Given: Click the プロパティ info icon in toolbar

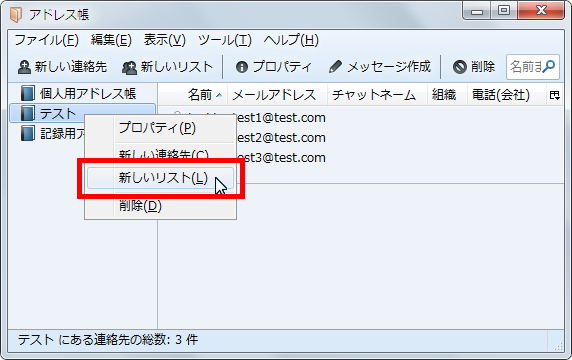Looking at the screenshot, I should [241, 67].
